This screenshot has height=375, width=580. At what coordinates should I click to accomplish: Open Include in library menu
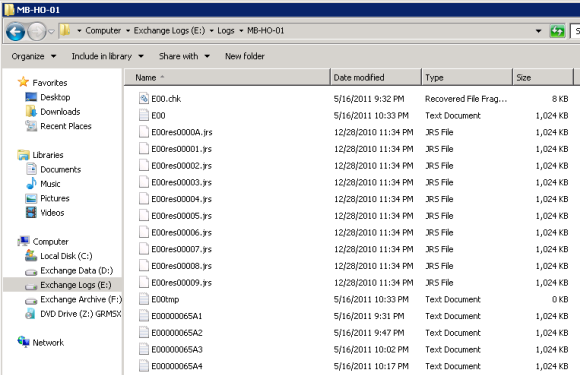coord(107,56)
